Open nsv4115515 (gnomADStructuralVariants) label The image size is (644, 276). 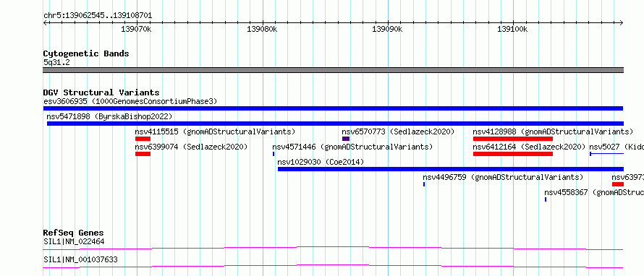215,131
